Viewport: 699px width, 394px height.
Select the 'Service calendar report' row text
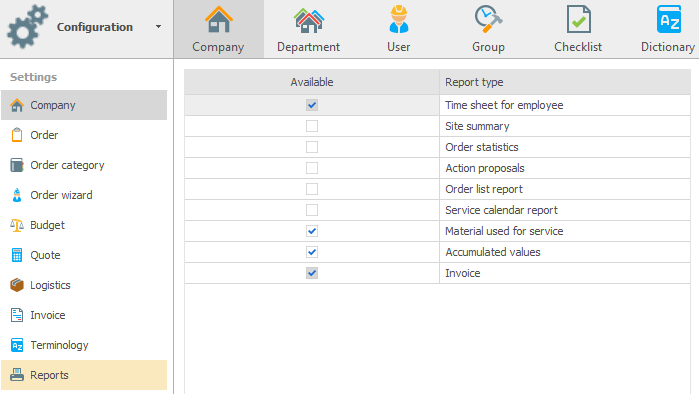click(501, 210)
